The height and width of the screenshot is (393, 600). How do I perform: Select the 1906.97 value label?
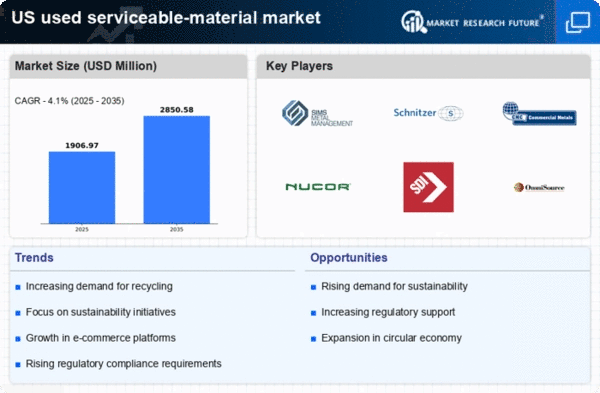click(82, 145)
